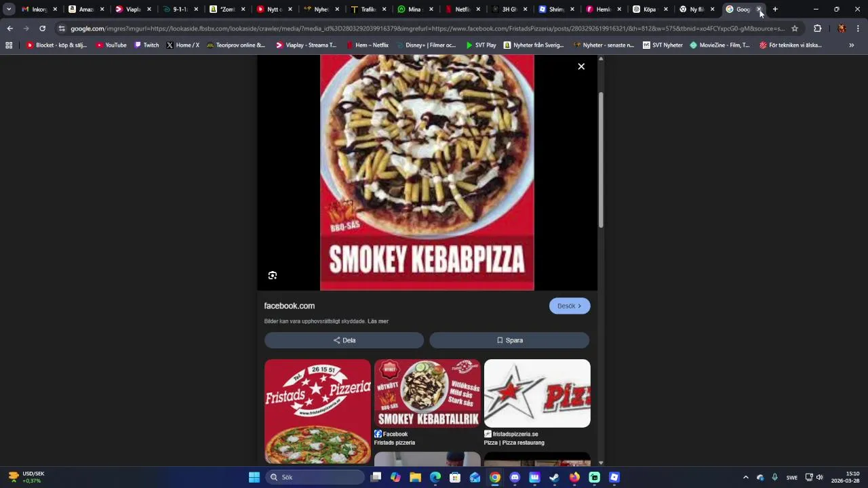
Task: Close the Ny flik tab
Action: [713, 9]
